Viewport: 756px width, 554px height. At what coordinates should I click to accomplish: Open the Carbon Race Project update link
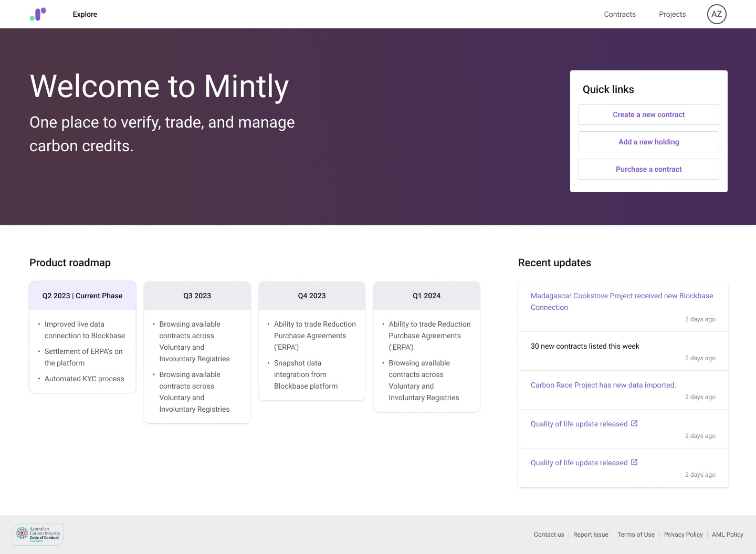click(x=603, y=385)
